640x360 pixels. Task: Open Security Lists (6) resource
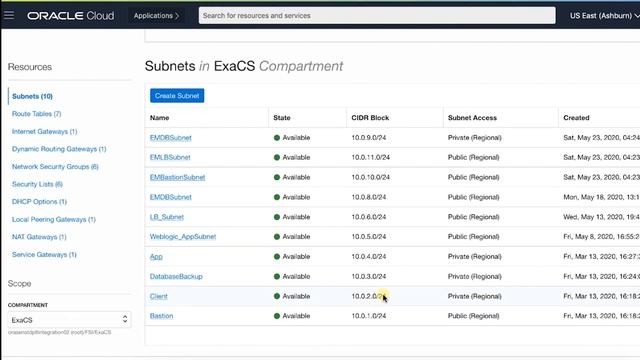[37, 184]
